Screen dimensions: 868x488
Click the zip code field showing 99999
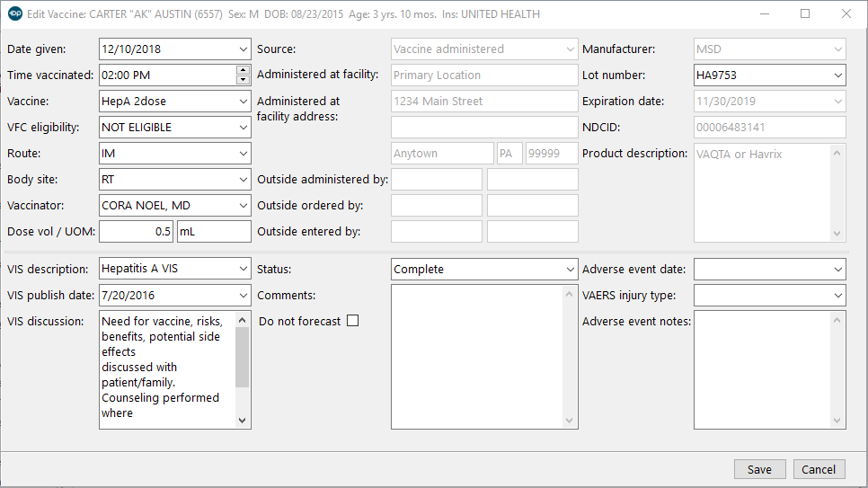pos(552,154)
